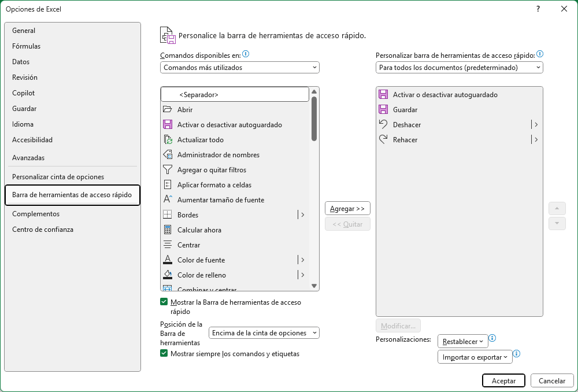Click the help question mark in title bar
578x392 pixels.
click(x=538, y=9)
